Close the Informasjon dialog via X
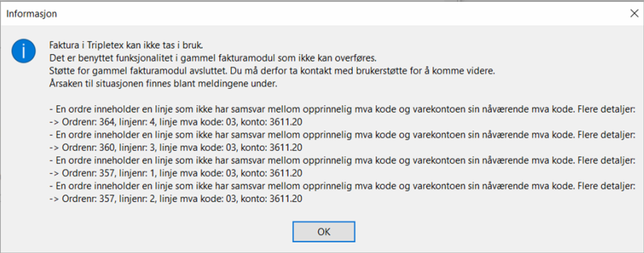This screenshot has height=253, width=644. [x=634, y=13]
